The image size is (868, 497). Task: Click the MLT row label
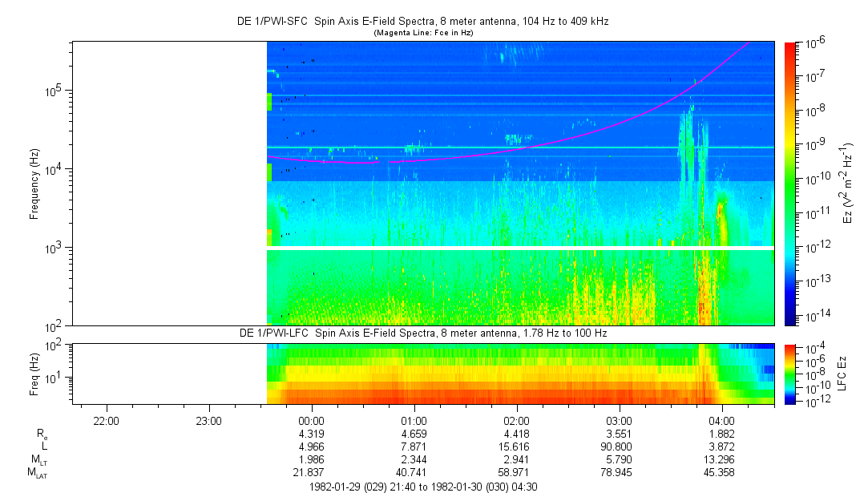point(38,459)
